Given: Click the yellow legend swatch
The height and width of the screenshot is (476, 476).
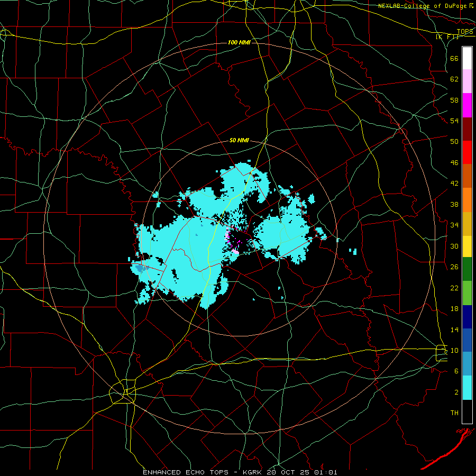Looking at the screenshot, I should (x=467, y=246).
